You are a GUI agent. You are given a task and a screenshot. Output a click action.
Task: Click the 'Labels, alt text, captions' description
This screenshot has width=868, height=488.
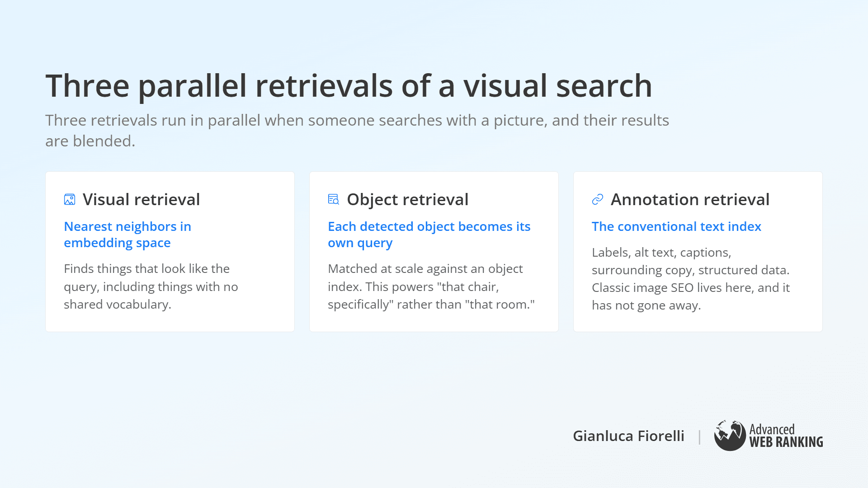[661, 252]
